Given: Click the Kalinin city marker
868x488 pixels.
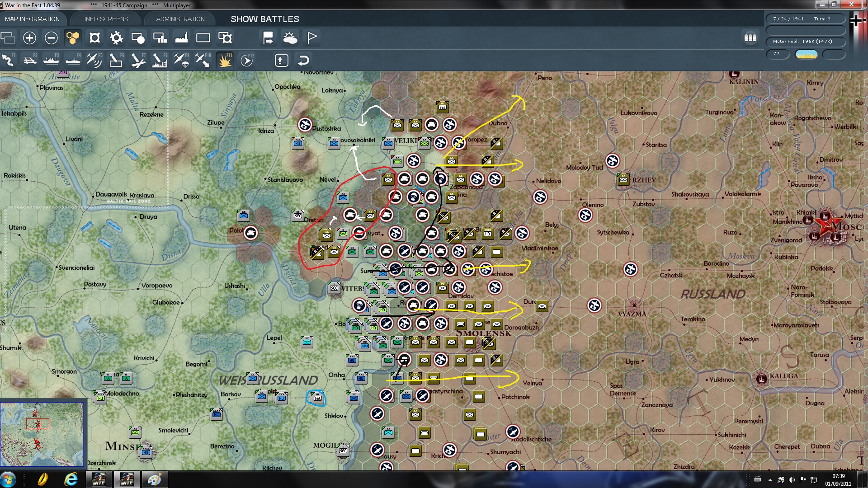Looking at the screenshot, I should (x=734, y=74).
